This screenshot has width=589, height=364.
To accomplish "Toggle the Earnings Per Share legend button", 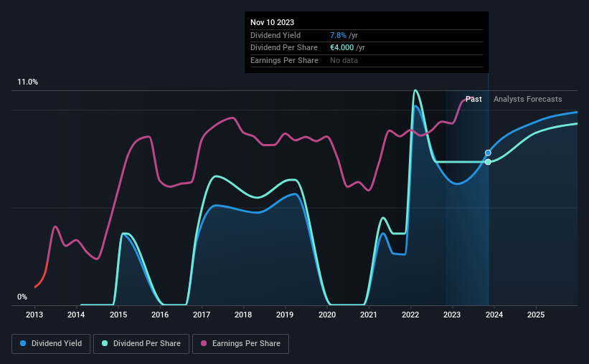I will click(240, 344).
